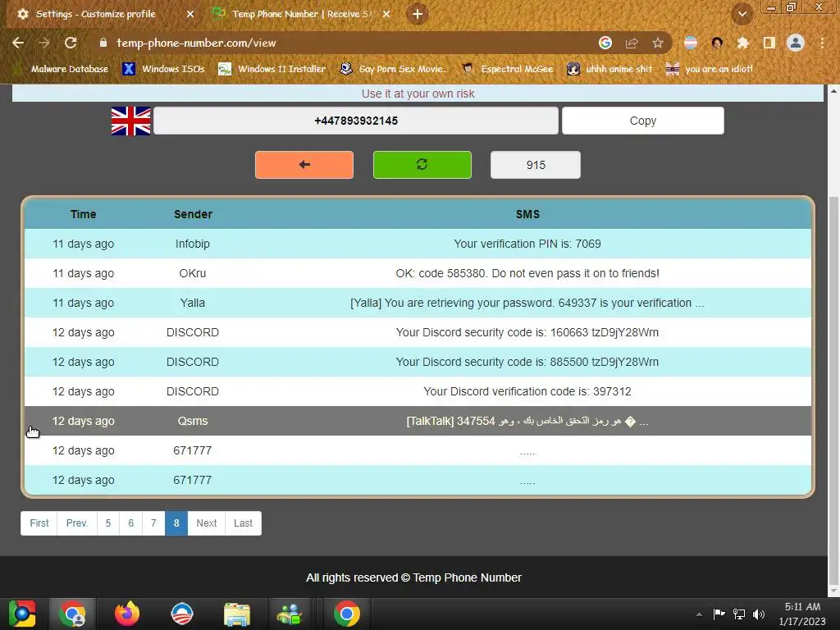This screenshot has width=840, height=630.
Task: Go to page 5
Action: (x=108, y=523)
